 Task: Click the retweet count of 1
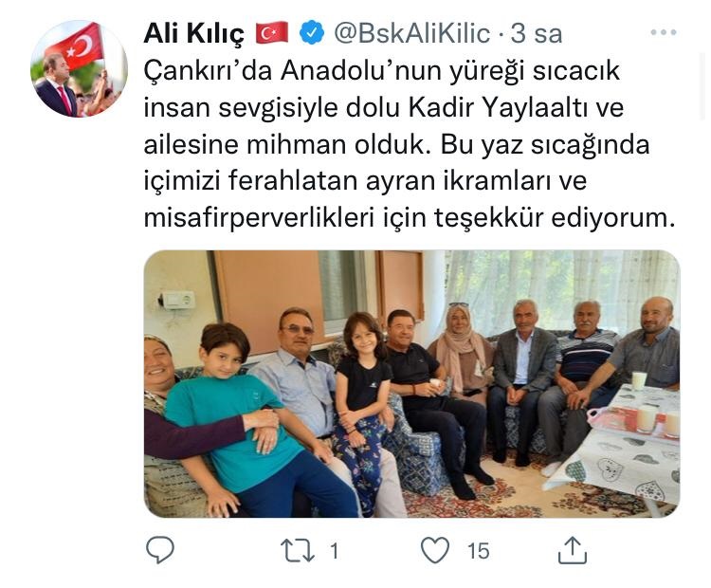point(335,551)
